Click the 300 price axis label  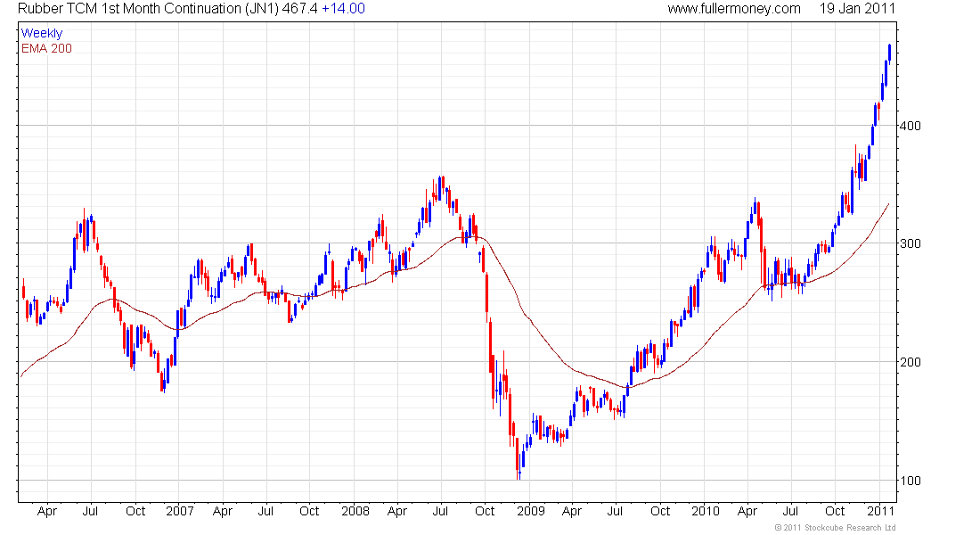(x=910, y=244)
